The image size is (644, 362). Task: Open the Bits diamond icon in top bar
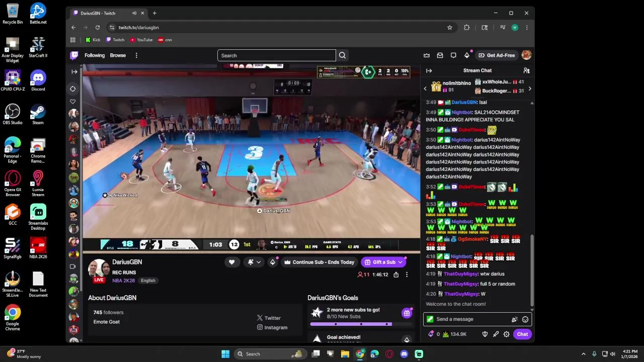pos(467,55)
